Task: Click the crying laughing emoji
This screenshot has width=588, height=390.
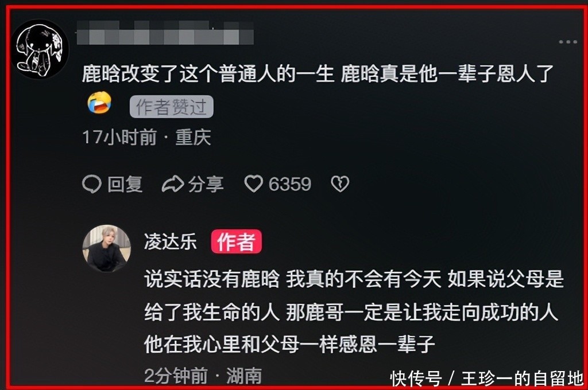Action: [99, 102]
